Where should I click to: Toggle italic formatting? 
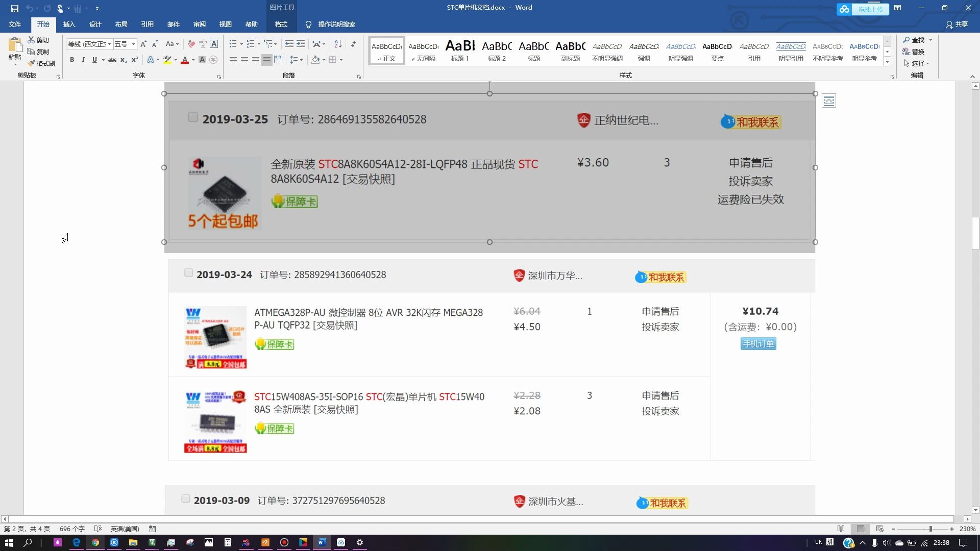83,60
